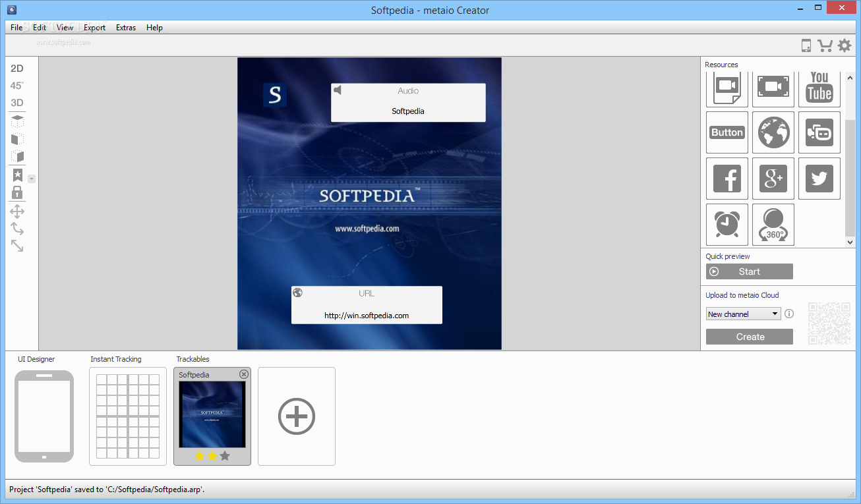This screenshot has height=504, width=861.
Task: Select the top face cube view
Action: point(17,121)
